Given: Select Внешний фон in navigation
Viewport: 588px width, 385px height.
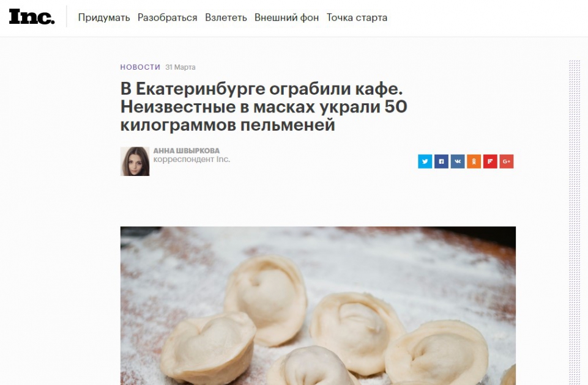Looking at the screenshot, I should click(x=286, y=18).
